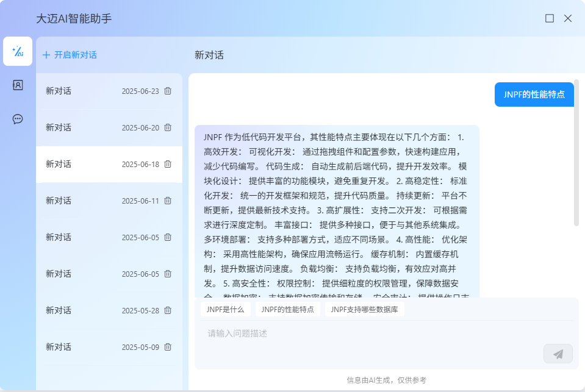Delete the 2025-06-11 conversation via its trash icon
585x392 pixels.
[x=167, y=201]
